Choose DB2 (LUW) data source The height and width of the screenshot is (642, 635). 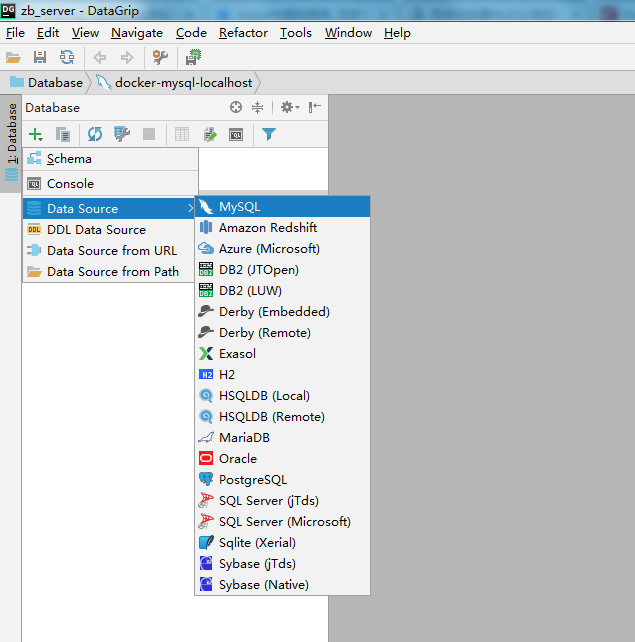tap(282, 290)
